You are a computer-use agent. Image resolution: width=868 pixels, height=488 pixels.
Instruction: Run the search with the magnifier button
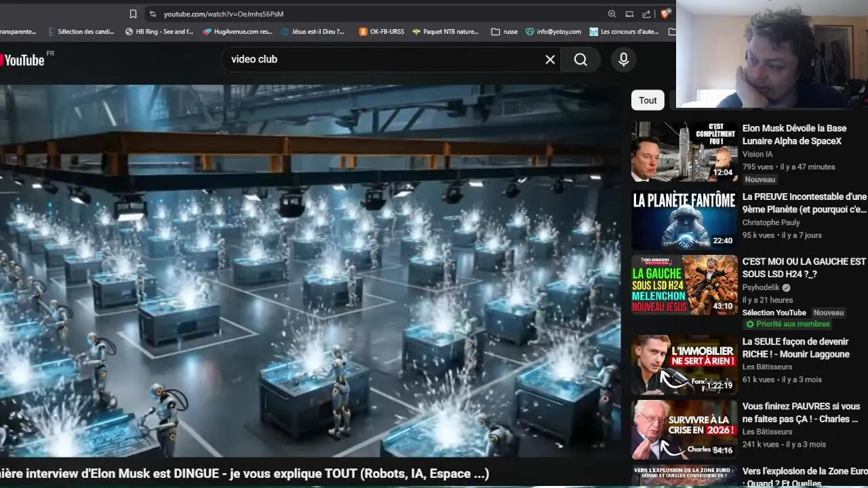[x=580, y=60]
